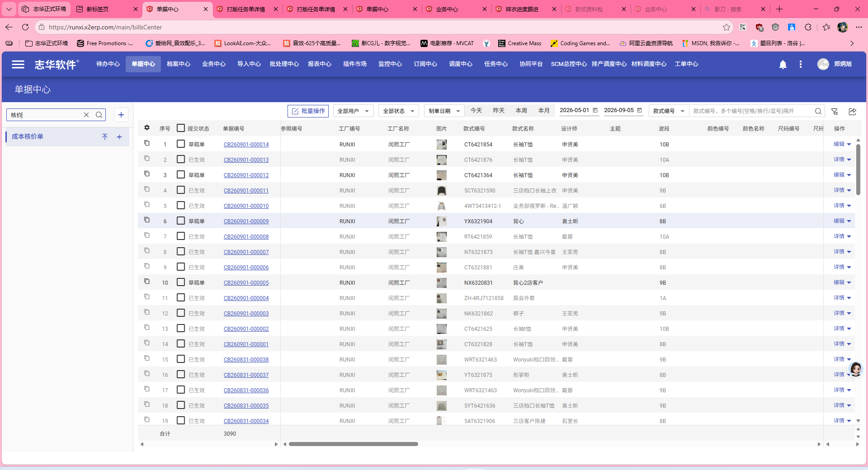This screenshot has height=470, width=868.
Task: Open 业务中心 in top navigation
Action: coord(214,64)
